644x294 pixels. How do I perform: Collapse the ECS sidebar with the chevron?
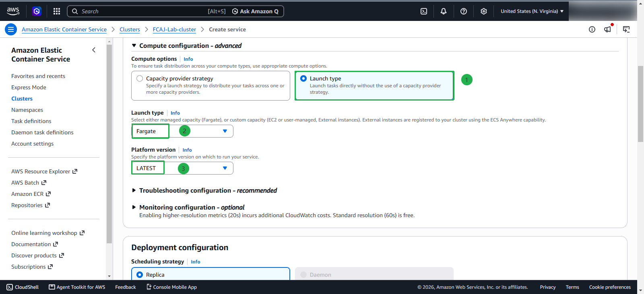point(94,50)
